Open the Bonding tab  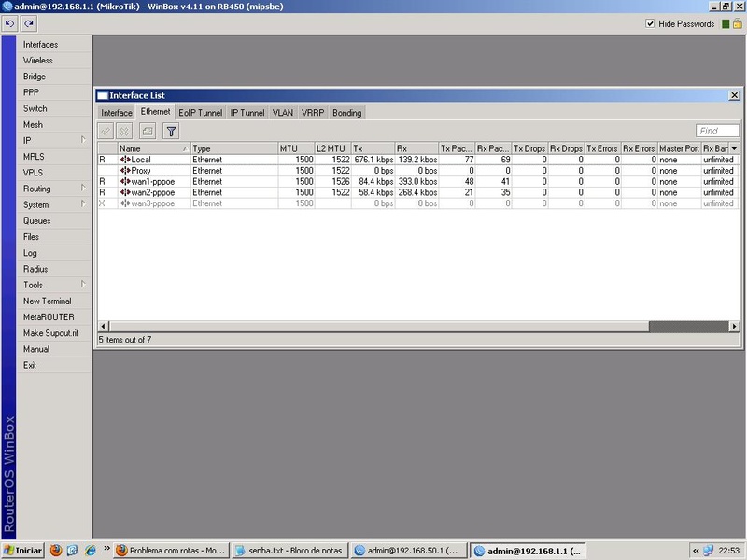[346, 113]
